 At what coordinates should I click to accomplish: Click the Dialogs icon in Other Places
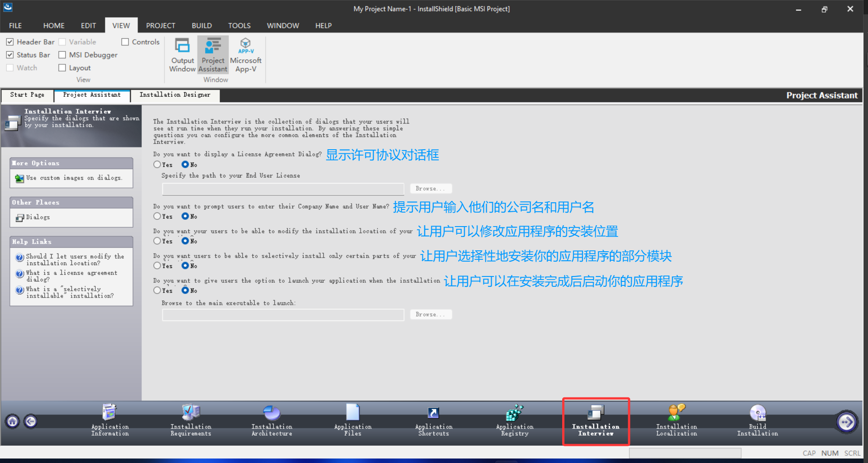(20, 218)
